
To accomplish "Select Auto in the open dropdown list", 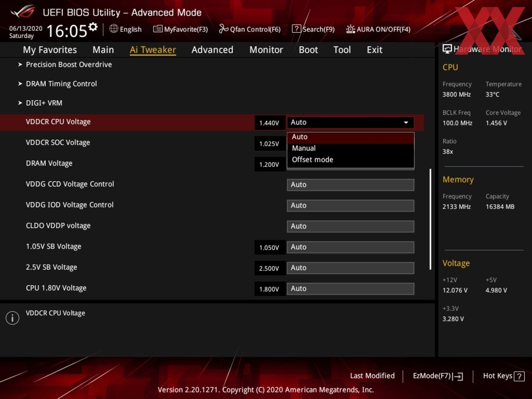I will tap(350, 137).
